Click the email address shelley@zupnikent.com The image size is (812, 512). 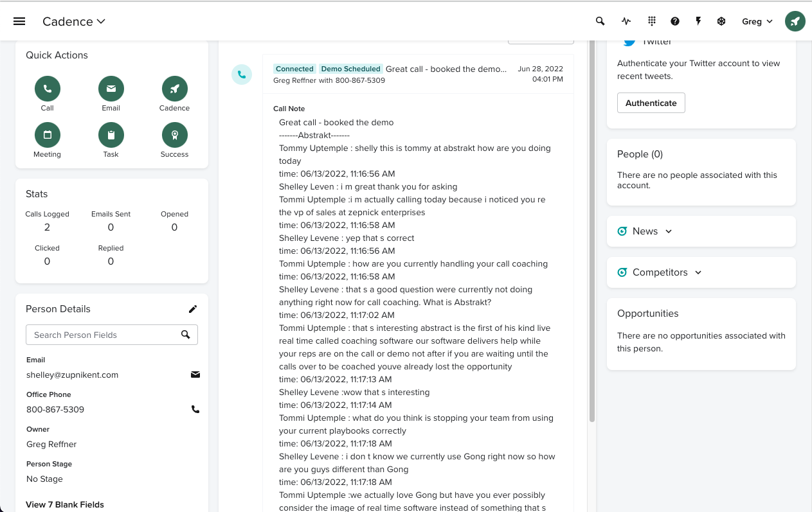coord(72,375)
